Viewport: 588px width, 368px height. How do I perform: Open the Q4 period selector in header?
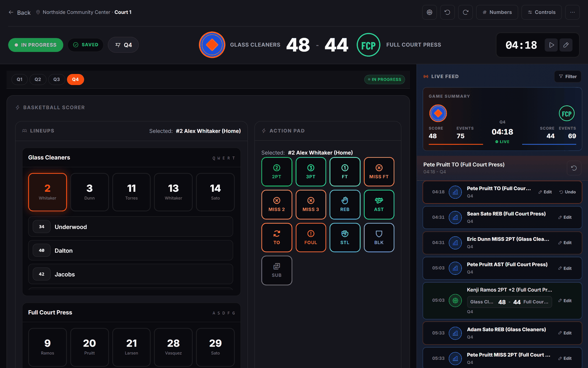pos(123,45)
